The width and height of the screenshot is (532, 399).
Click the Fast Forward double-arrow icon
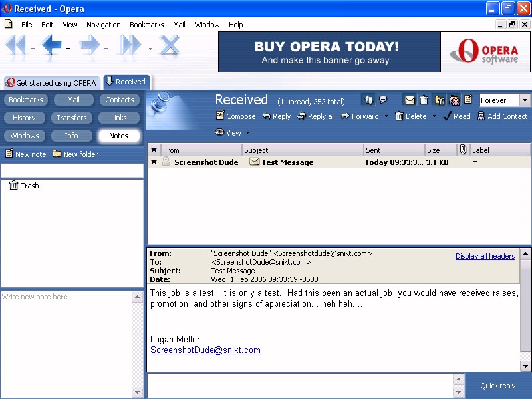pos(130,45)
